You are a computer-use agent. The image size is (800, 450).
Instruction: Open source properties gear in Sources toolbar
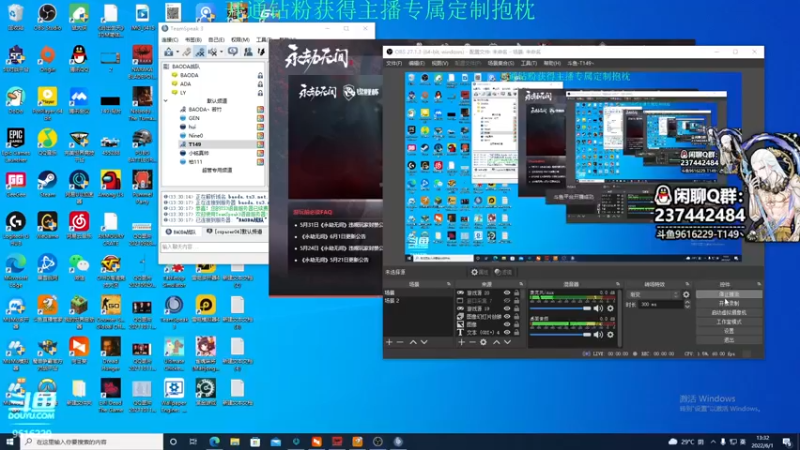483,342
